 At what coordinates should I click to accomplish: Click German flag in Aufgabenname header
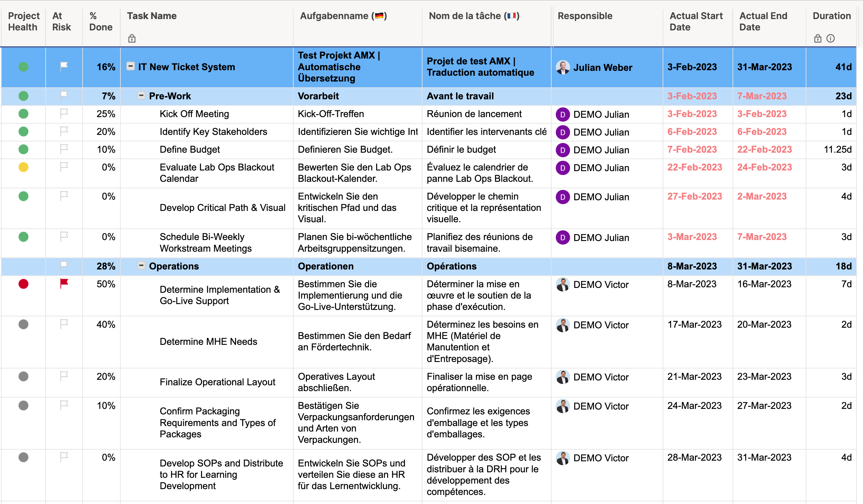379,16
